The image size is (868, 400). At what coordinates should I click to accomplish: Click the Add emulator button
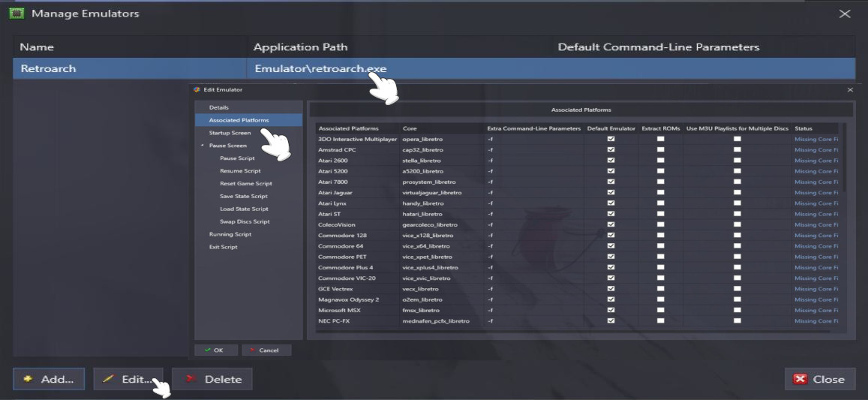(49, 379)
